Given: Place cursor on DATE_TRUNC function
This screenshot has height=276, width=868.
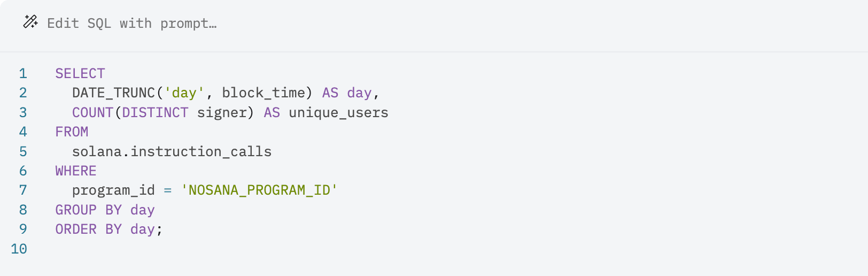Looking at the screenshot, I should (113, 93).
